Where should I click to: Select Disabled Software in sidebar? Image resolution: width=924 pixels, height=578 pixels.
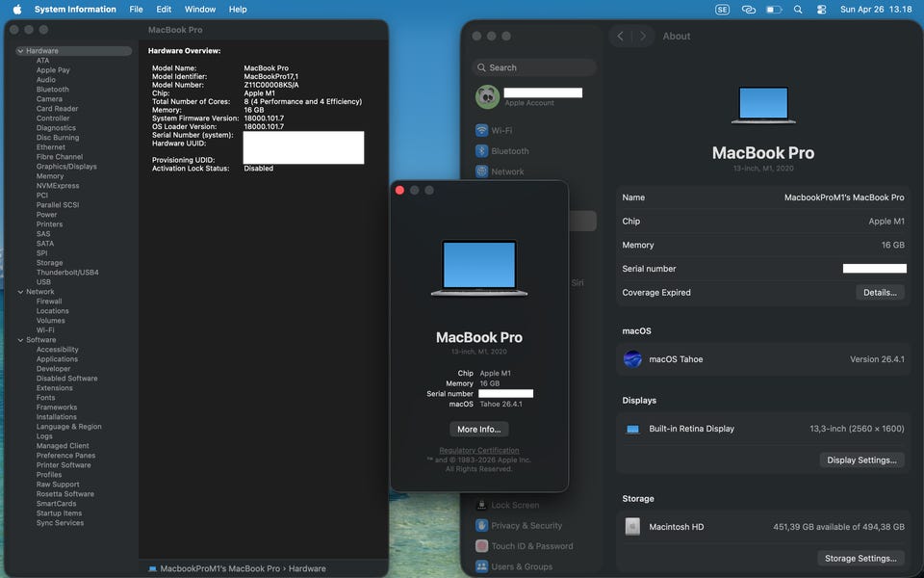pyautogui.click(x=67, y=379)
